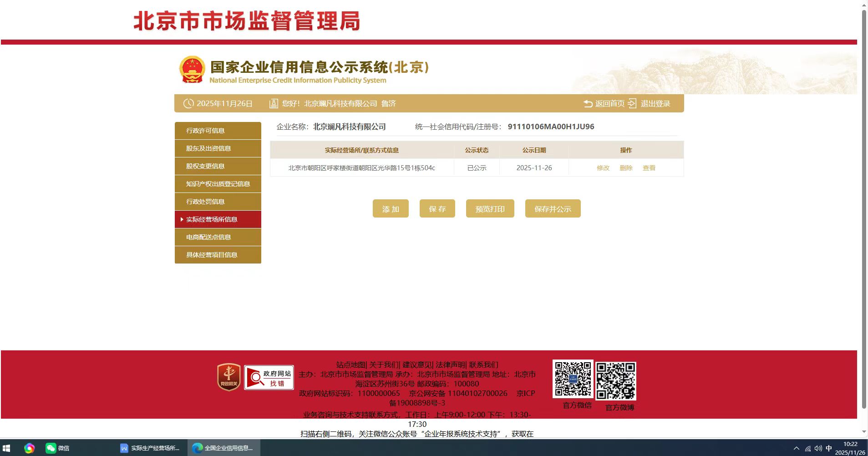
Task: Click 删除 for the 光华路15号 row
Action: click(626, 168)
